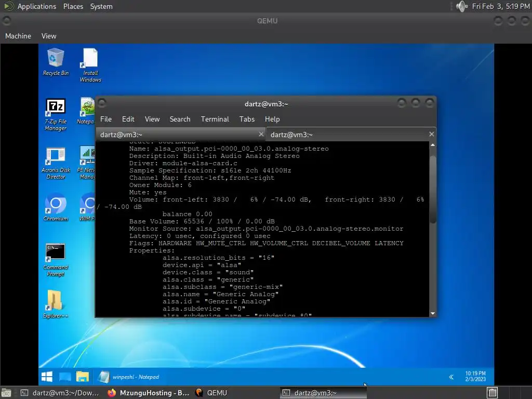
Task: Click the Windows taskbar clock 10:19 PM
Action: pyautogui.click(x=475, y=376)
